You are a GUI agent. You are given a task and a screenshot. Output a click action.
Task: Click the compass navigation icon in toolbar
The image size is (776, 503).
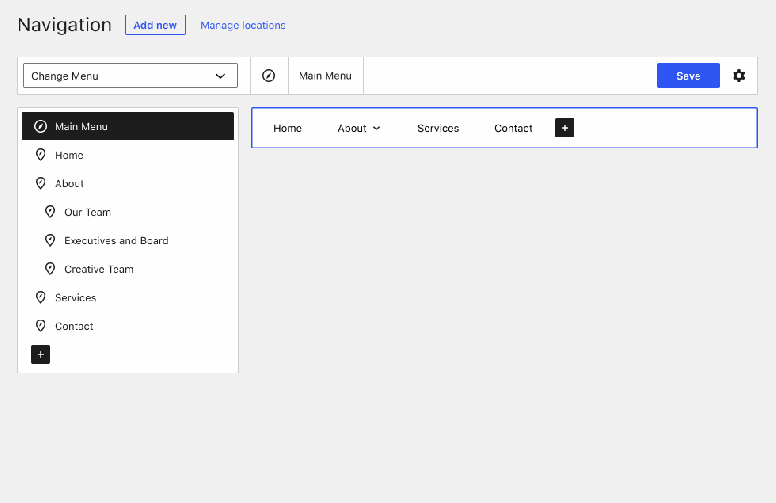(268, 76)
